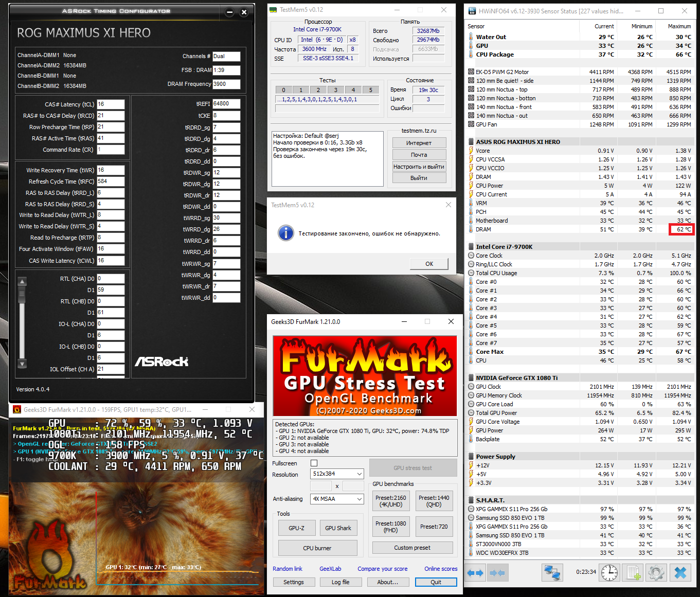Screen dimensions: 700x597
Task: Launch GPU-Z from FurMark Tools
Action: [297, 528]
